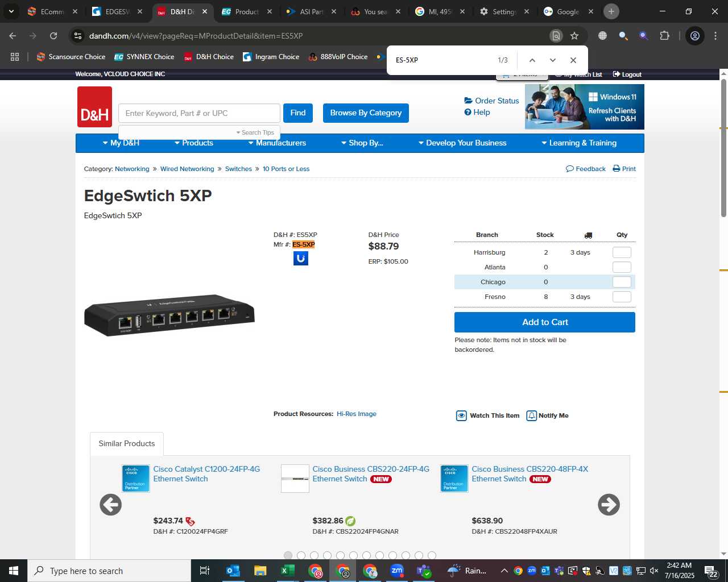Click the Watch This Item eye icon
This screenshot has width=728, height=582.
pyautogui.click(x=461, y=415)
